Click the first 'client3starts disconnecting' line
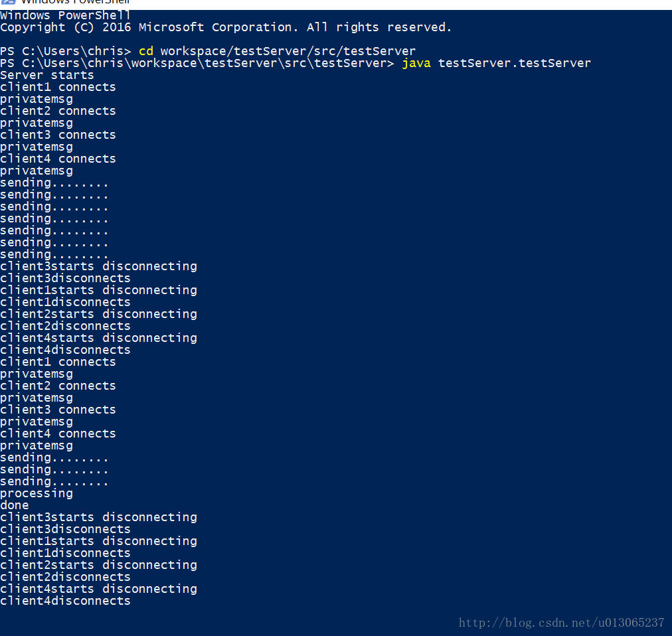The width and height of the screenshot is (672, 636). tap(98, 267)
